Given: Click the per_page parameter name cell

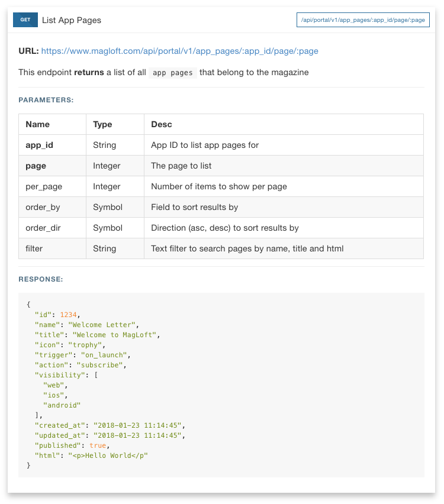Looking at the screenshot, I should point(44,186).
